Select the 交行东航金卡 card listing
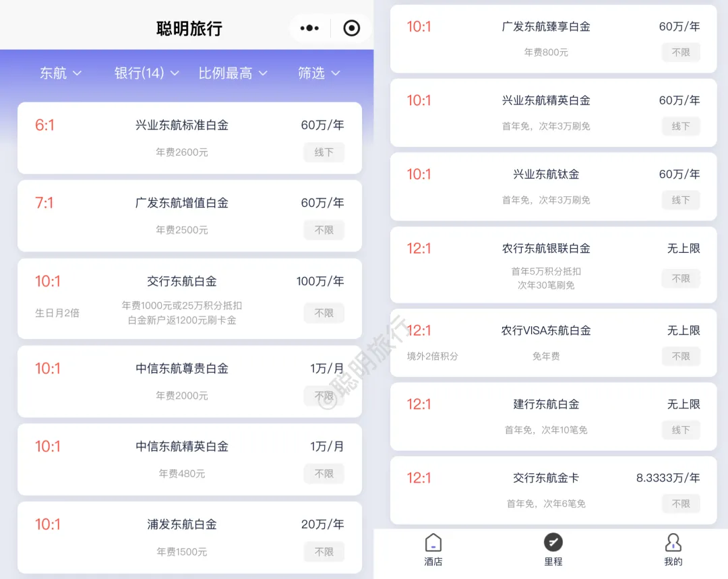The image size is (728, 579). click(x=546, y=478)
